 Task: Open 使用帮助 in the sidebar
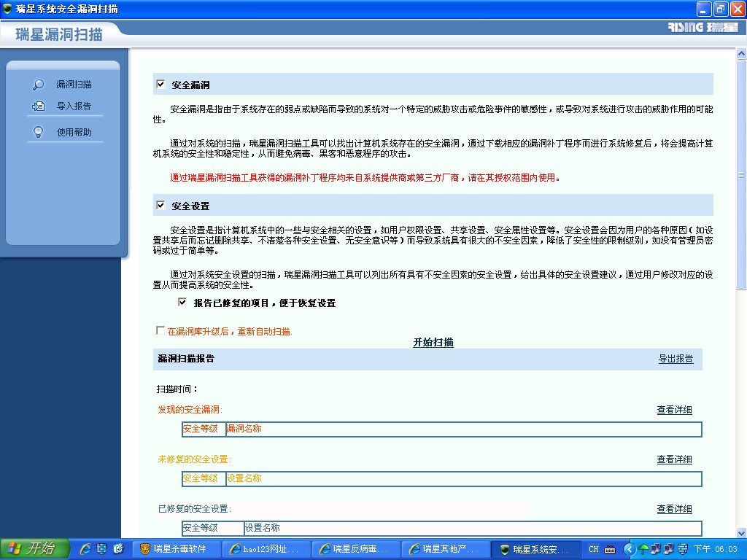(x=74, y=132)
